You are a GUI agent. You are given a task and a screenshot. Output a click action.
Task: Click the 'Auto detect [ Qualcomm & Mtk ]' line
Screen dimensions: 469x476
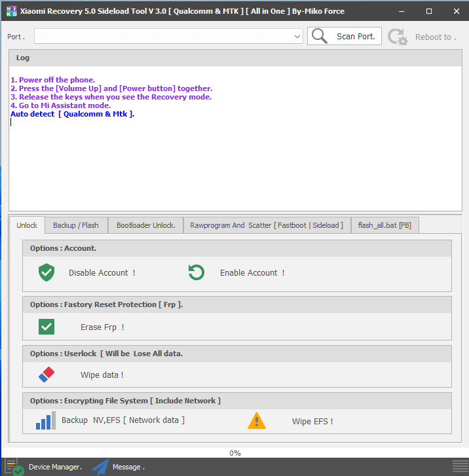point(73,114)
